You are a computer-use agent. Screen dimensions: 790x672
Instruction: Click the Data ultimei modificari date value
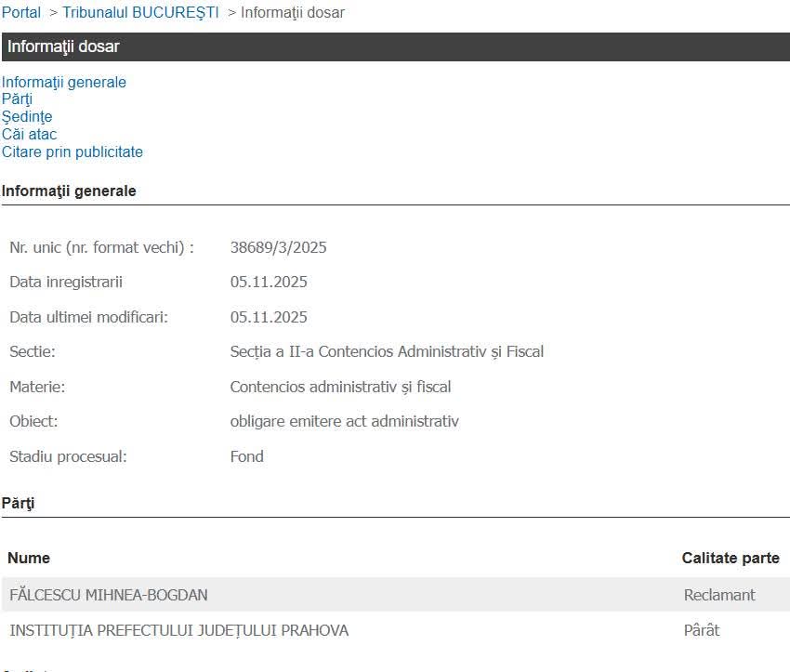[x=269, y=317]
